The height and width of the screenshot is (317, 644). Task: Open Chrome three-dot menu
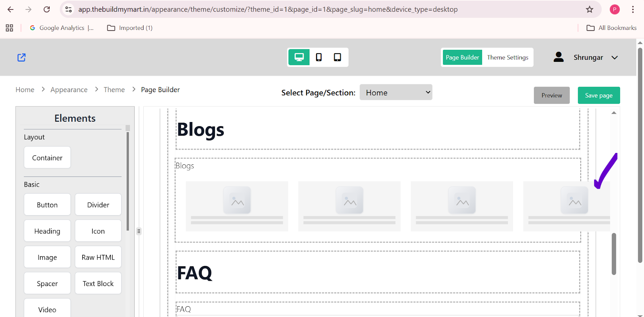633,9
